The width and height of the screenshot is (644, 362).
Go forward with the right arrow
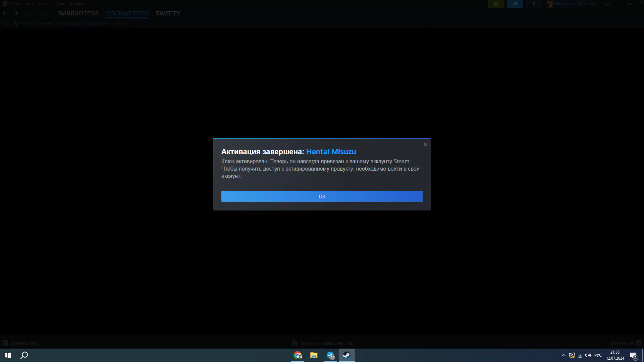pyautogui.click(x=15, y=13)
